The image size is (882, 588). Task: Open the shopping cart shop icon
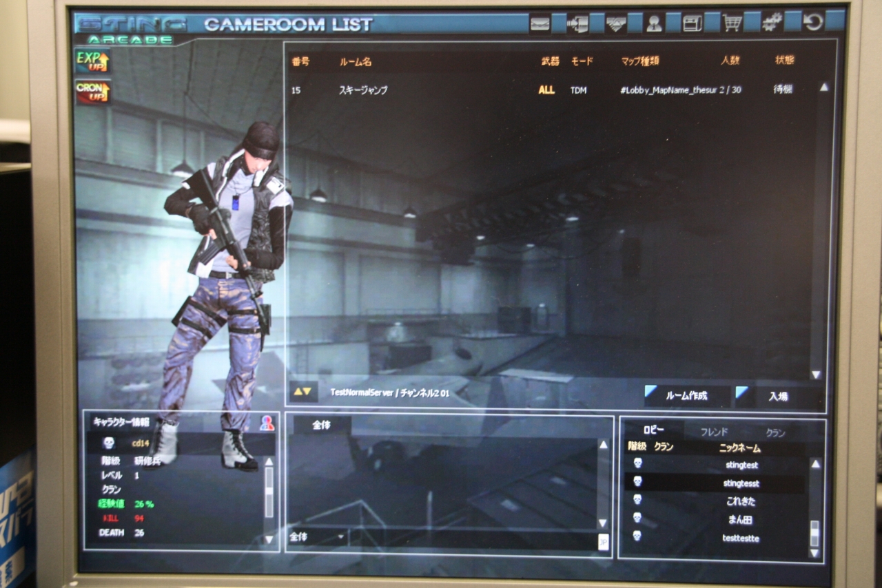[x=731, y=23]
